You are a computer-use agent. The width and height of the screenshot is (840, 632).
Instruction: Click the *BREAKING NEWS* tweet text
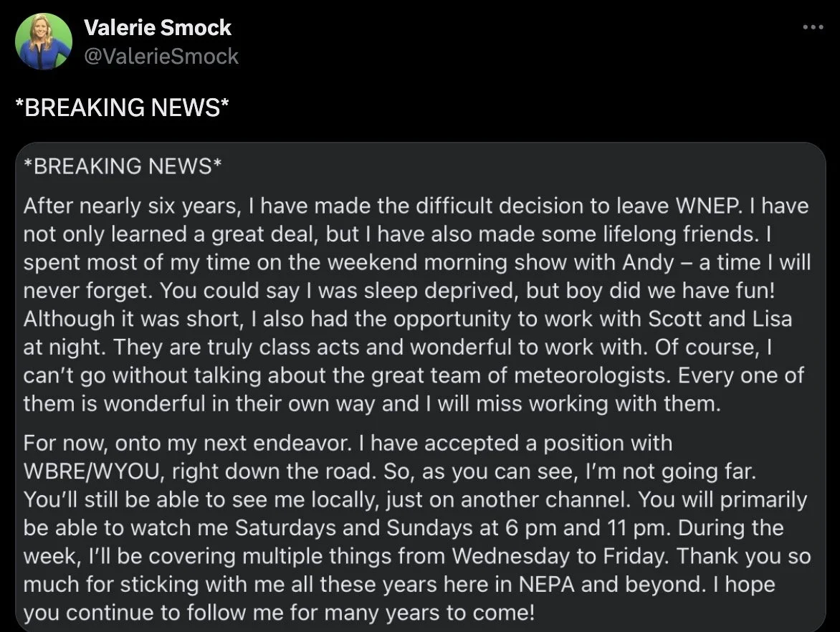[122, 107]
